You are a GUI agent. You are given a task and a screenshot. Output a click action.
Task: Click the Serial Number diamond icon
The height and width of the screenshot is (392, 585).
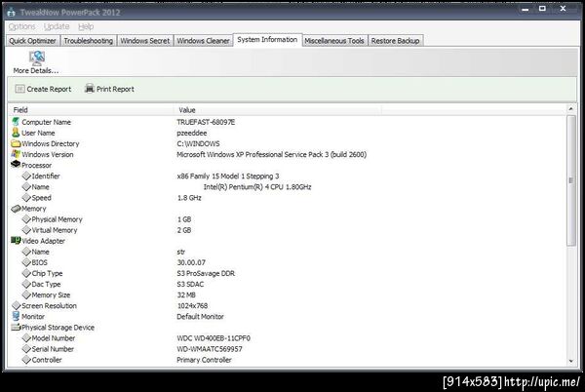click(26, 349)
